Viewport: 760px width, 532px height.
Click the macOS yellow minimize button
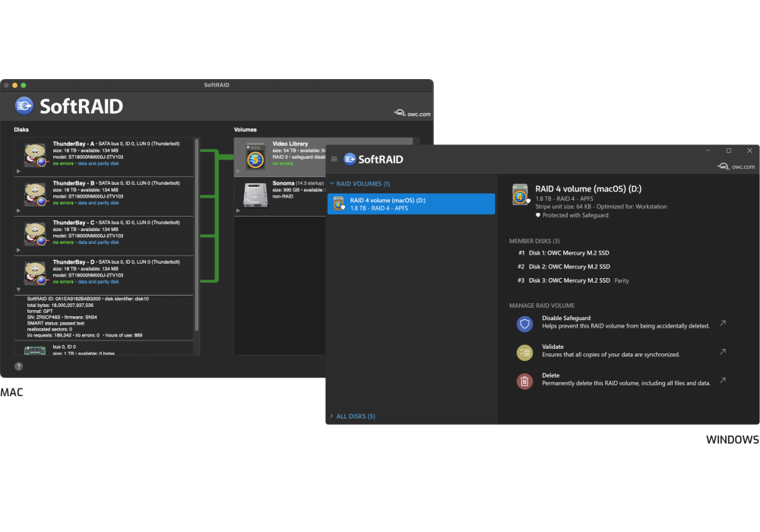click(x=15, y=85)
